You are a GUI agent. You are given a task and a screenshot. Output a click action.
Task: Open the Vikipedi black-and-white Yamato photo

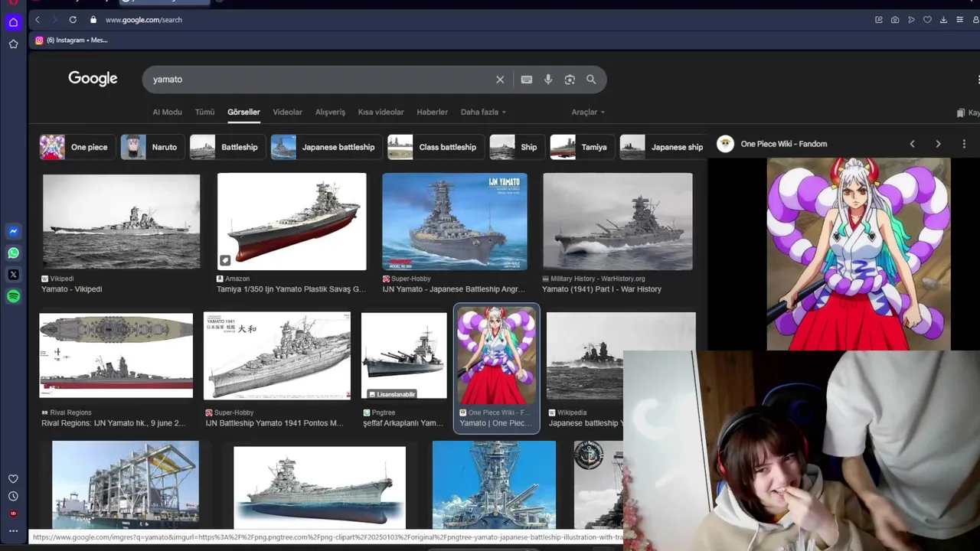pos(121,221)
